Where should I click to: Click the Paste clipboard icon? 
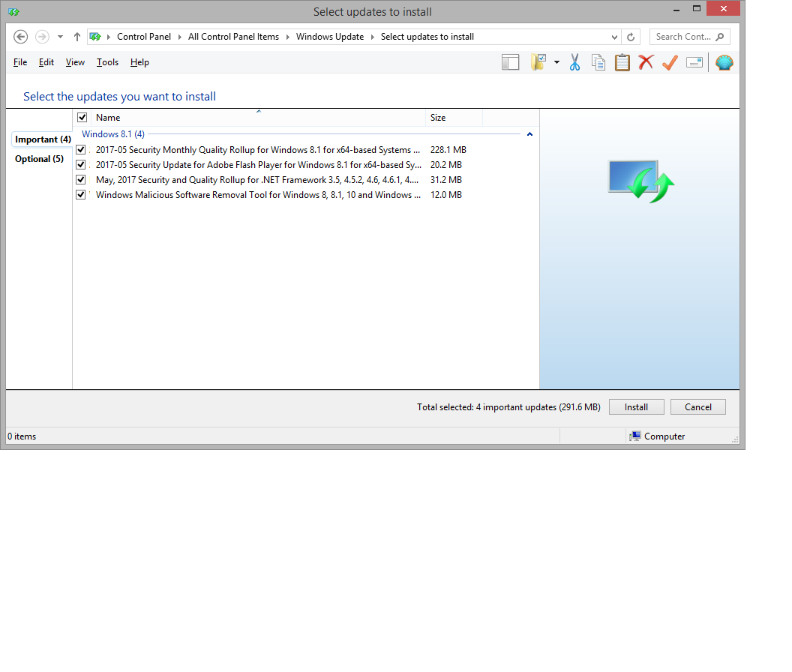(x=622, y=63)
